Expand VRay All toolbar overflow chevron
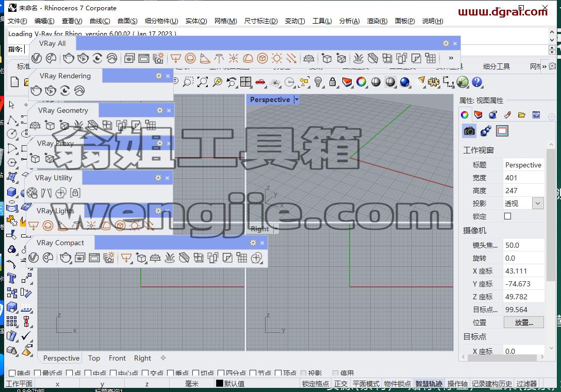This screenshot has height=392, width=561. [451, 58]
